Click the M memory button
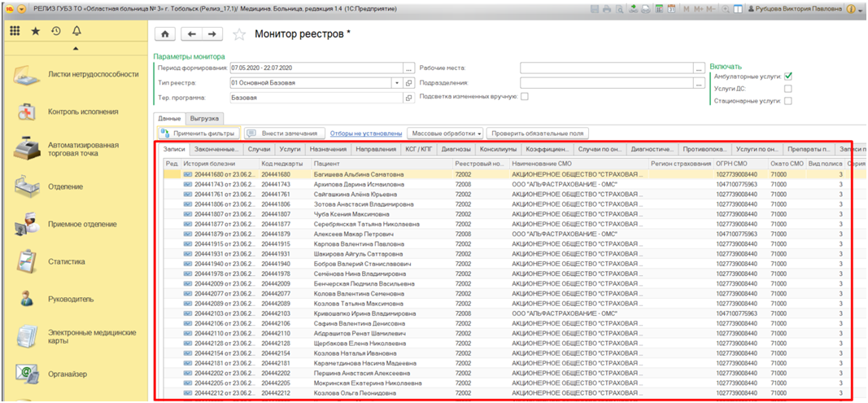The width and height of the screenshot is (868, 403). click(x=687, y=9)
